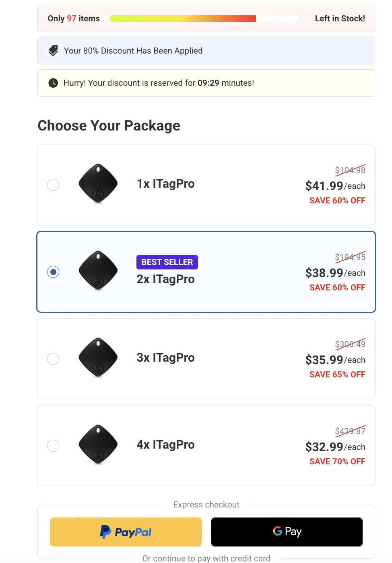Click the $32.99 each price
Image resolution: width=392 pixels, height=563 pixels.
coord(335,447)
